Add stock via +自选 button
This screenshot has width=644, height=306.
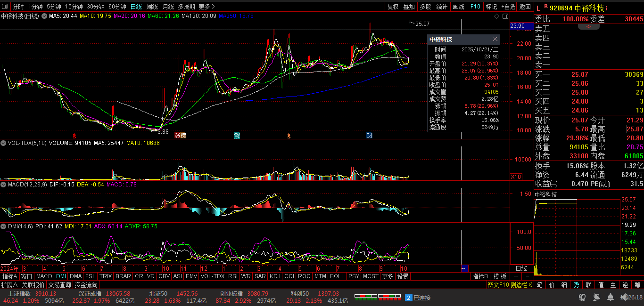pyautogui.click(x=509, y=7)
